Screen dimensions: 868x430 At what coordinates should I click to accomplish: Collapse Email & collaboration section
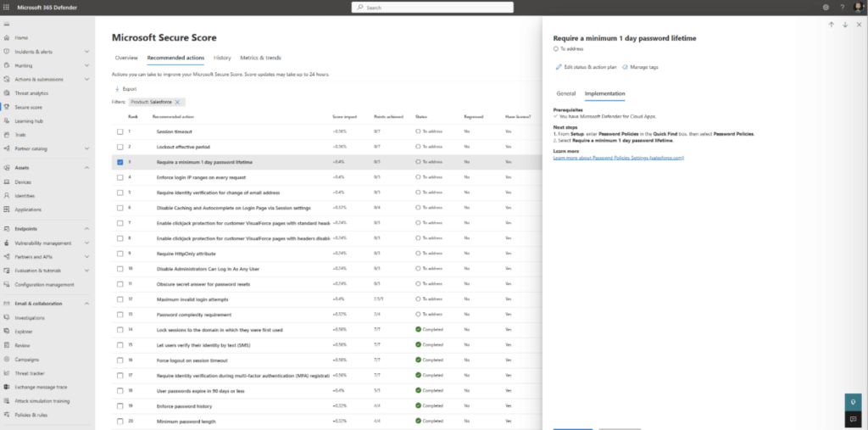[87, 304]
